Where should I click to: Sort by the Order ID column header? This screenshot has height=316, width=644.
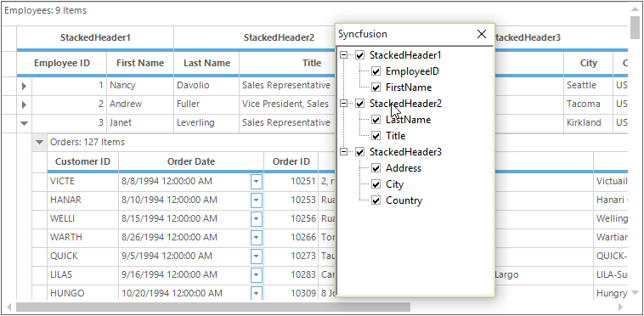[x=291, y=161]
